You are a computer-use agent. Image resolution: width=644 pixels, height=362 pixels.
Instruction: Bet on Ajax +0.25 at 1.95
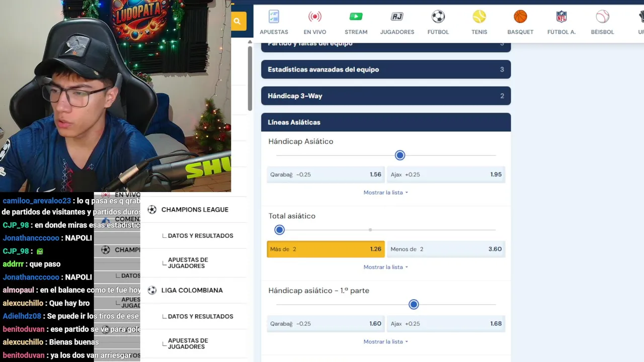[x=446, y=174]
